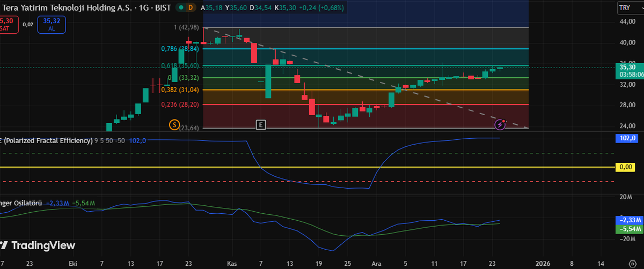Click the 102,0 value in PFE legend
This screenshot has width=644, height=269.
137,141
